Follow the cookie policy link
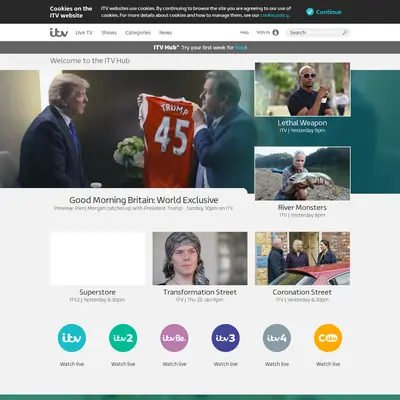This screenshot has height=400, width=400. [x=274, y=15]
